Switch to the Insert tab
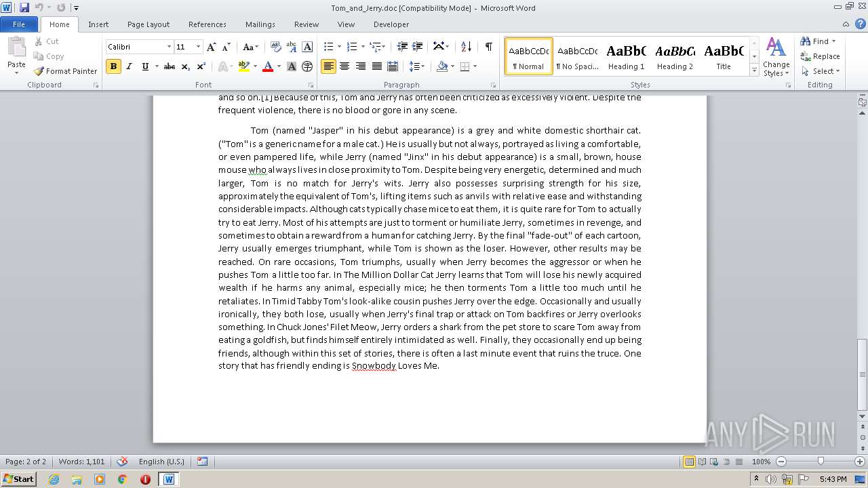This screenshot has width=868, height=488. click(98, 24)
